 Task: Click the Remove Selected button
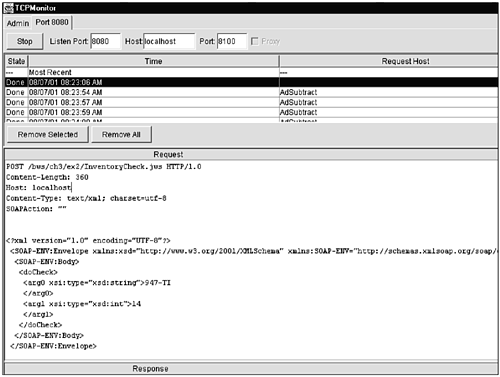pos(48,135)
